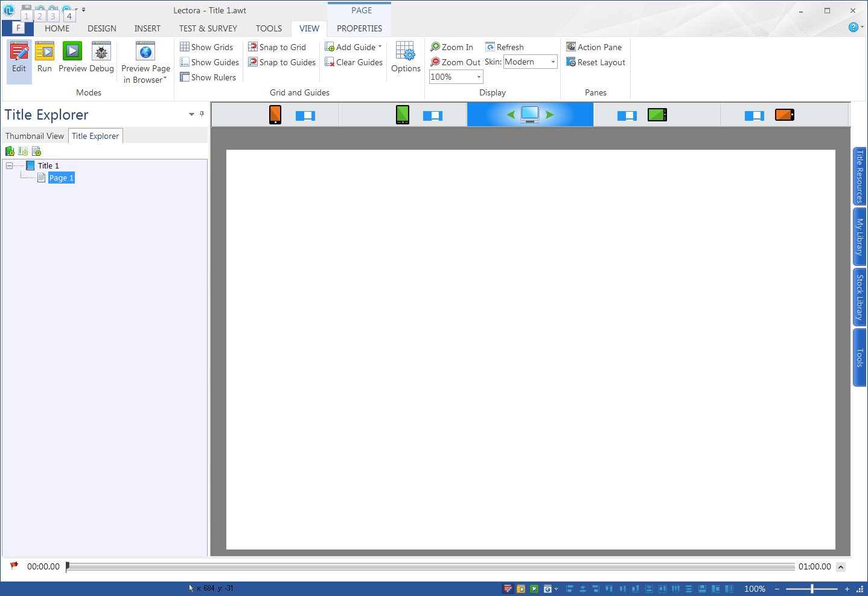Open the My Library side tab

(860, 236)
